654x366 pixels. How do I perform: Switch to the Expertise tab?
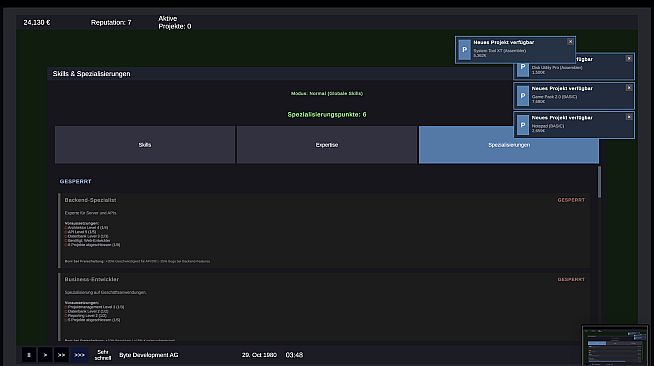[327, 145]
